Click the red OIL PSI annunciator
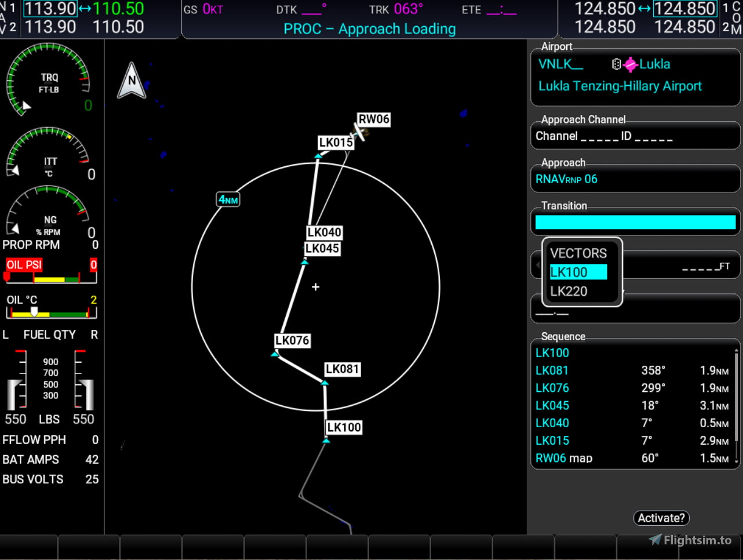743x560 pixels. point(24,264)
